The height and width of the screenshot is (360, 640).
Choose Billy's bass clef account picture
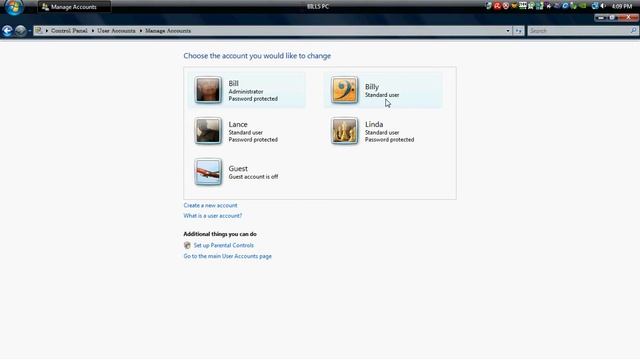[344, 90]
